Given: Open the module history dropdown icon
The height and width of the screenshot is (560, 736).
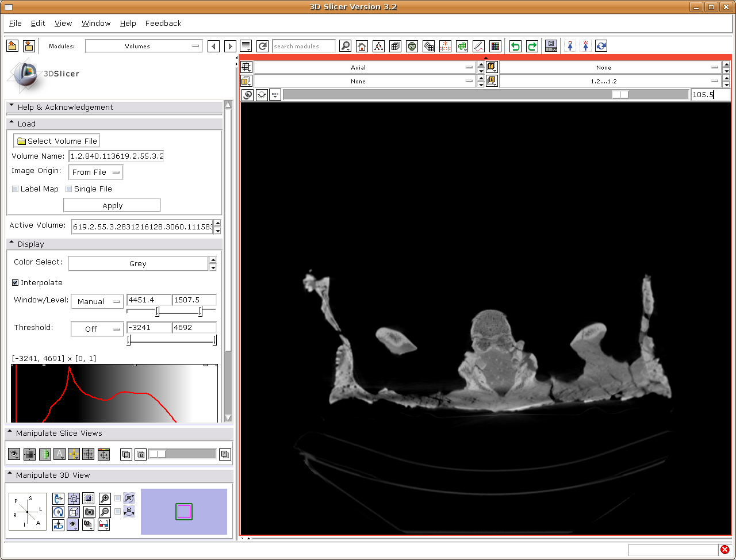Looking at the screenshot, I should click(246, 46).
